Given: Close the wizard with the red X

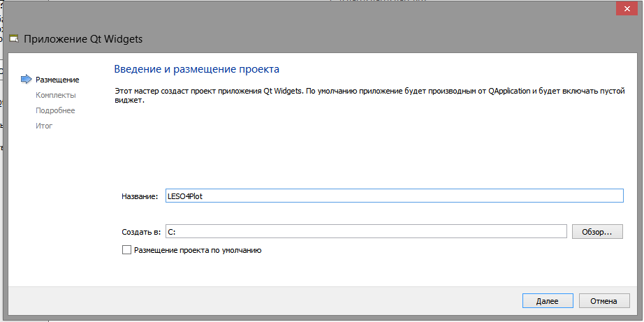Looking at the screenshot, I should 627,8.
